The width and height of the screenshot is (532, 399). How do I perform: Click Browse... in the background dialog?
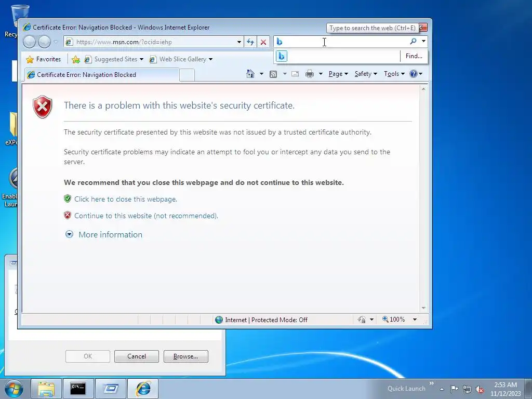(186, 356)
